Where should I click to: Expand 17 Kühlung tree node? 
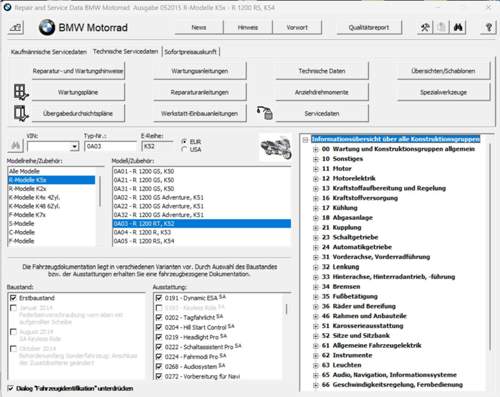(x=315, y=208)
